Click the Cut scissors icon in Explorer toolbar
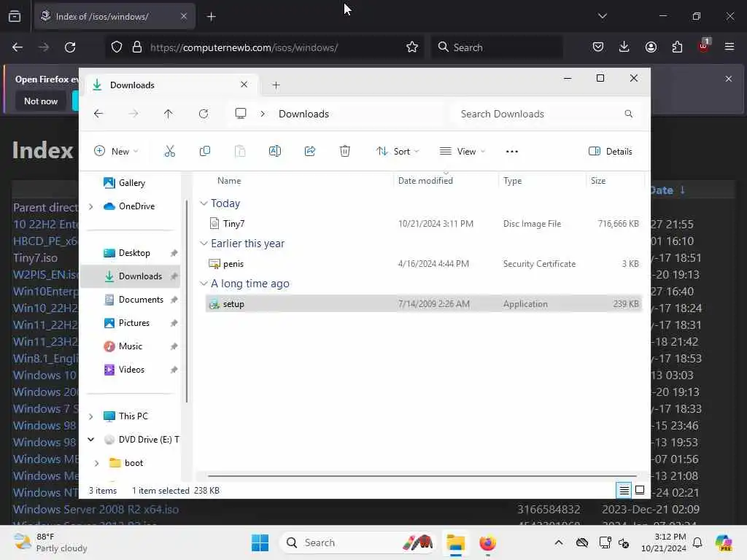 coord(169,152)
